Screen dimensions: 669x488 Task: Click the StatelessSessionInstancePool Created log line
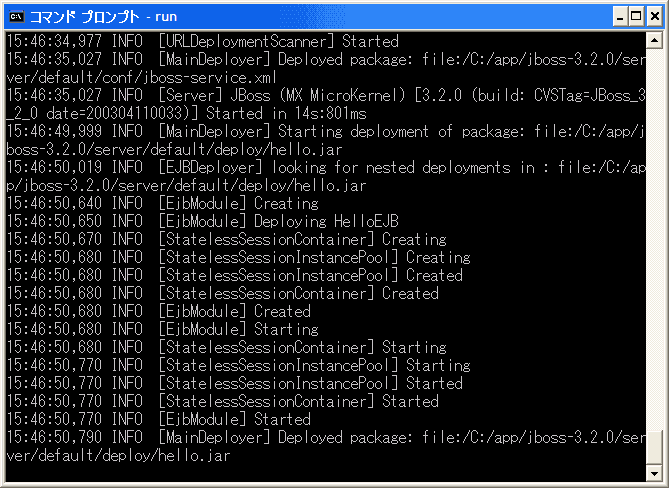(235, 275)
